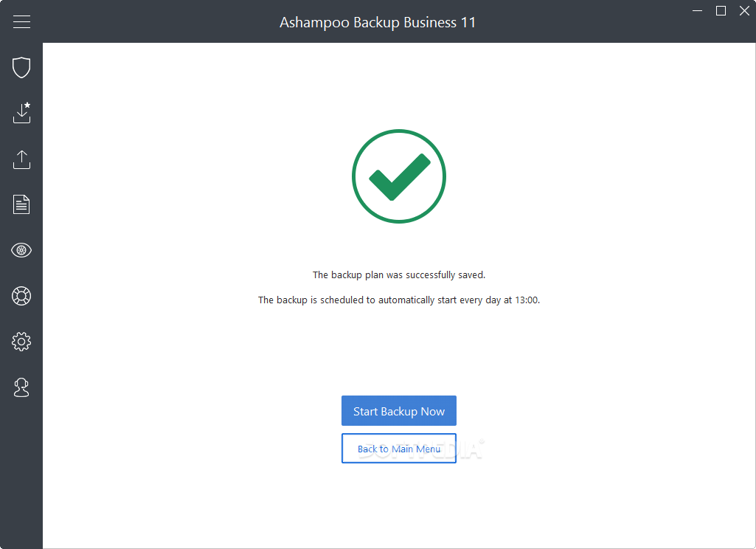Maximize the Ashampoo Backup window
This screenshot has height=549, width=756.
(x=721, y=10)
